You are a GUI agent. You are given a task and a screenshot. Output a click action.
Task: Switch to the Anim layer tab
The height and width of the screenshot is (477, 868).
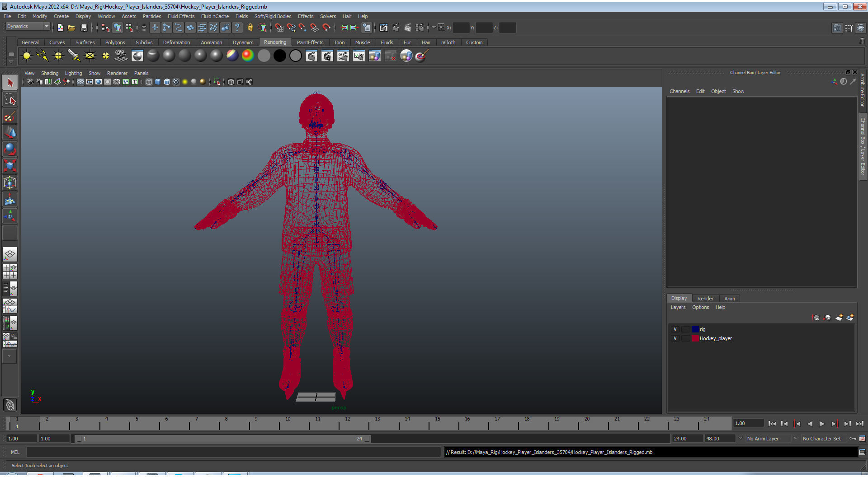click(x=729, y=299)
